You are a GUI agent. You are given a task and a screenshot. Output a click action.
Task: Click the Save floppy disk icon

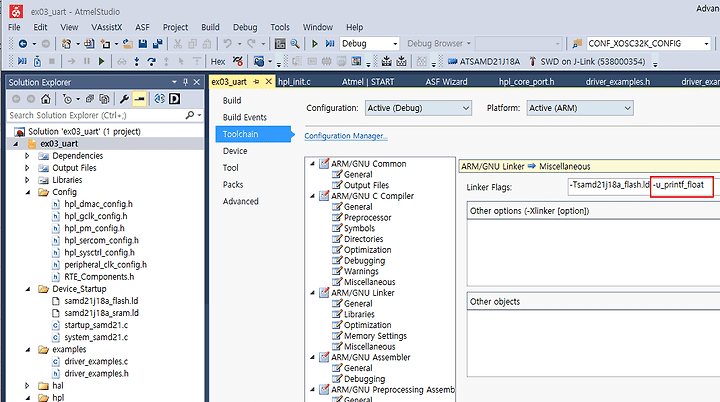(x=143, y=44)
